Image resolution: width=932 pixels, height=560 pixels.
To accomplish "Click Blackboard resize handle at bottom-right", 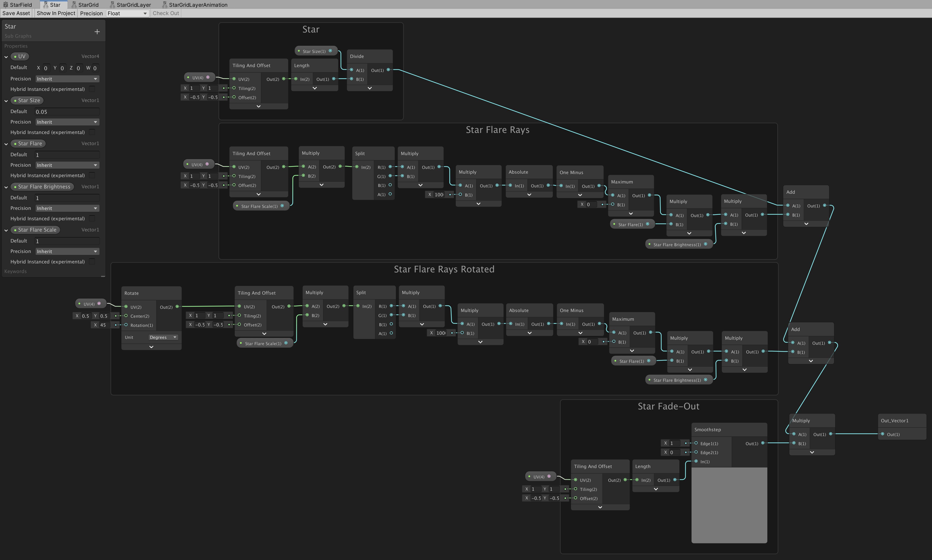I will tap(103, 277).
